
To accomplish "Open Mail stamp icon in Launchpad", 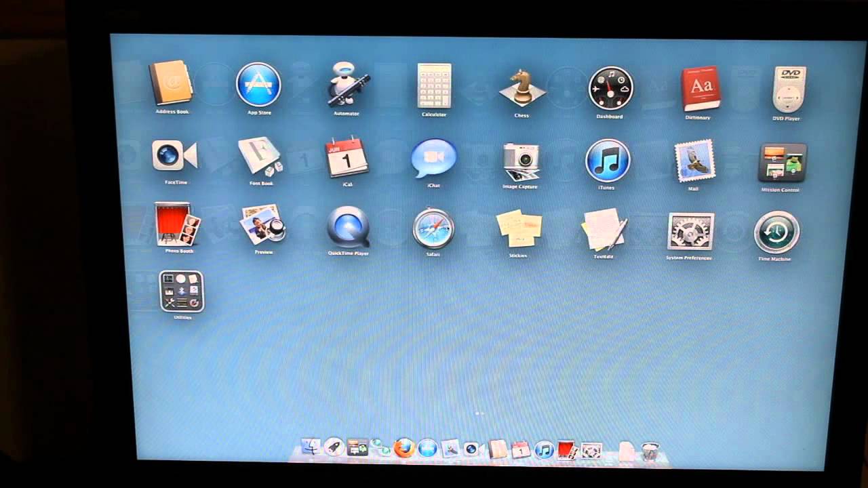I will [695, 161].
